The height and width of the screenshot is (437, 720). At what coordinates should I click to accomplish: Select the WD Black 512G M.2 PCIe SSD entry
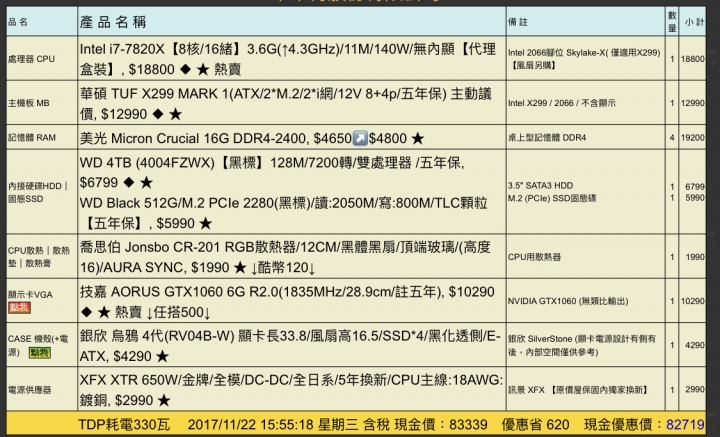click(x=283, y=213)
